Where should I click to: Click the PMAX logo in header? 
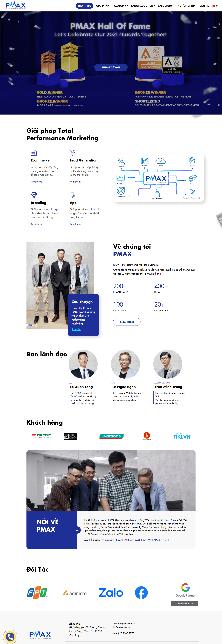click(x=15, y=5)
